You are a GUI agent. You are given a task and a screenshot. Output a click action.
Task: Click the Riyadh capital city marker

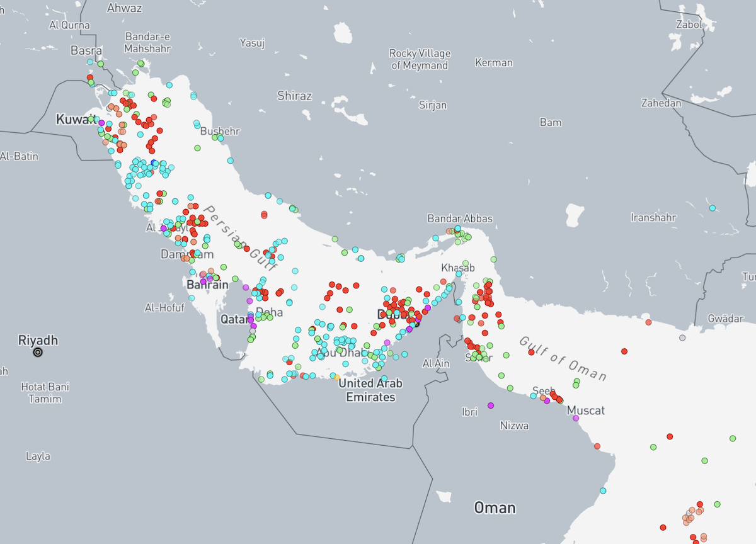[x=38, y=353]
